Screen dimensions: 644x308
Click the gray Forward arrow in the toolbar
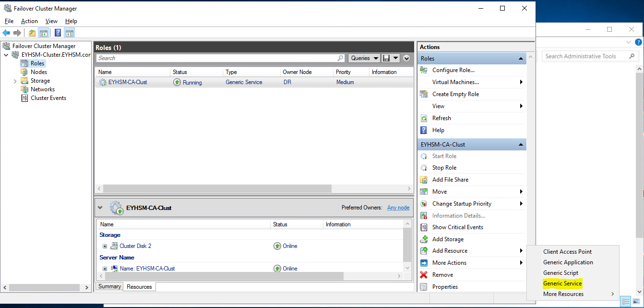(x=17, y=33)
